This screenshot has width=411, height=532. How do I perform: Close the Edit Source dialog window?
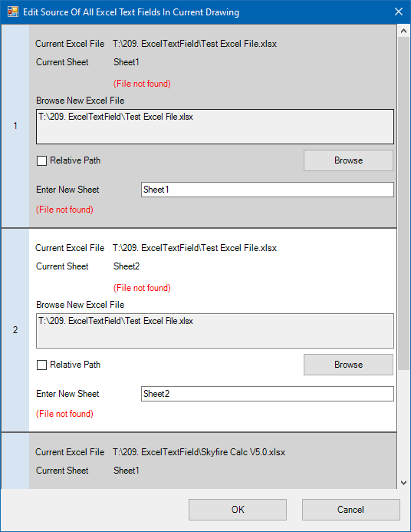399,12
